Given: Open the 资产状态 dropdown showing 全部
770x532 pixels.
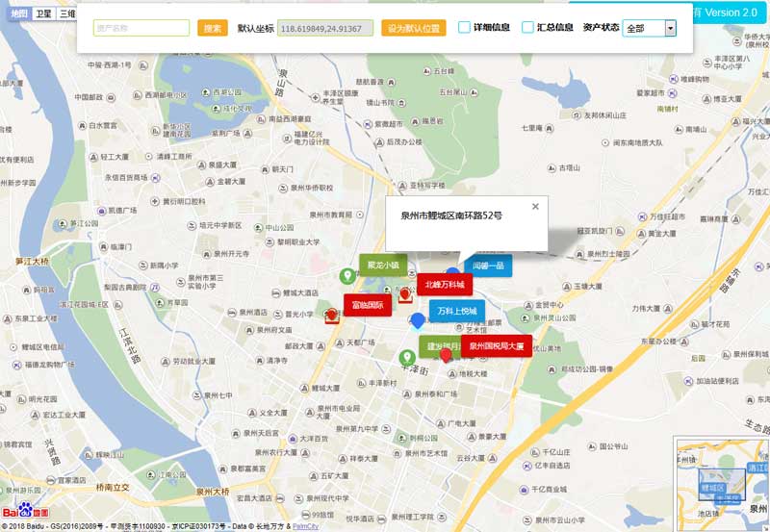Looking at the screenshot, I should [x=649, y=28].
